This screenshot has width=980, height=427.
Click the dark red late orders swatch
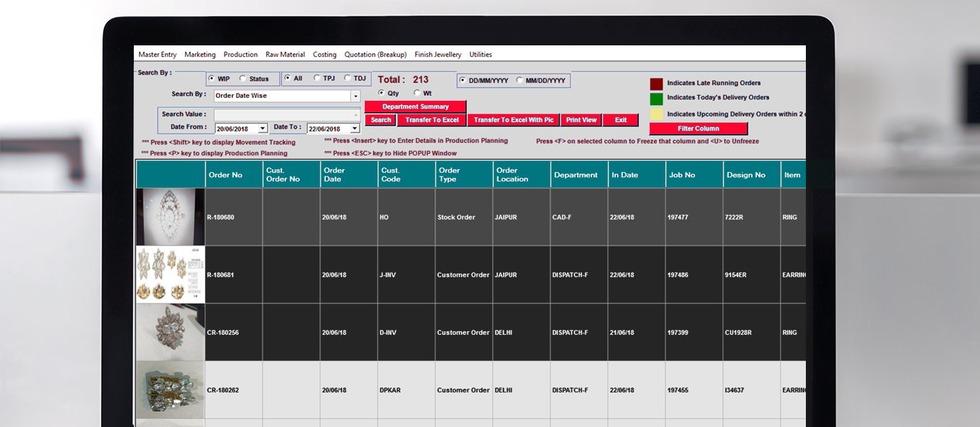[x=656, y=84]
